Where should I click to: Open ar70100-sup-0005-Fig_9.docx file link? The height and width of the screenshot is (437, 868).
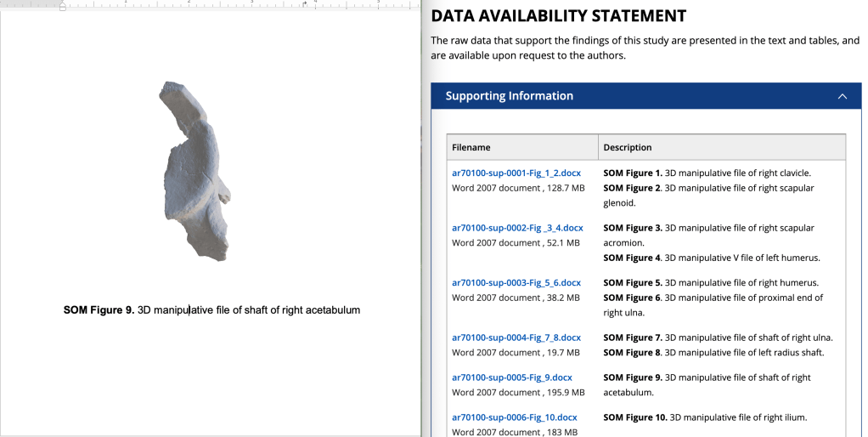point(511,377)
